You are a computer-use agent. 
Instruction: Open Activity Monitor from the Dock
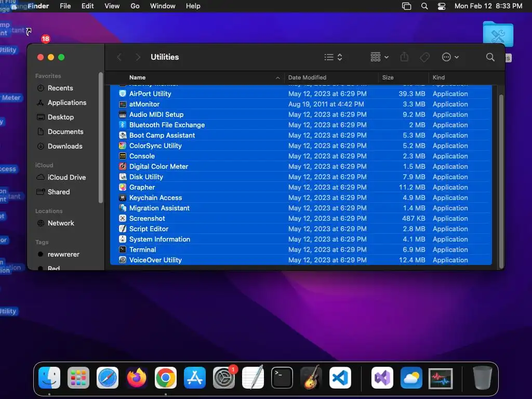point(441,378)
